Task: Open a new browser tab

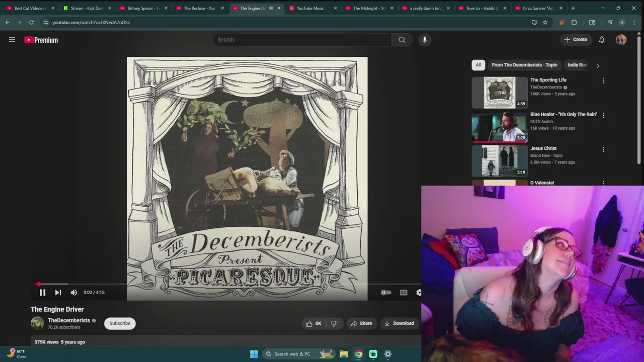Action: pos(573,8)
